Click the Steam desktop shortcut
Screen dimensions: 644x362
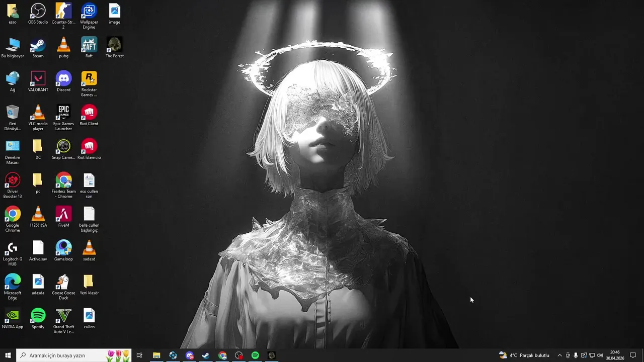point(38,47)
